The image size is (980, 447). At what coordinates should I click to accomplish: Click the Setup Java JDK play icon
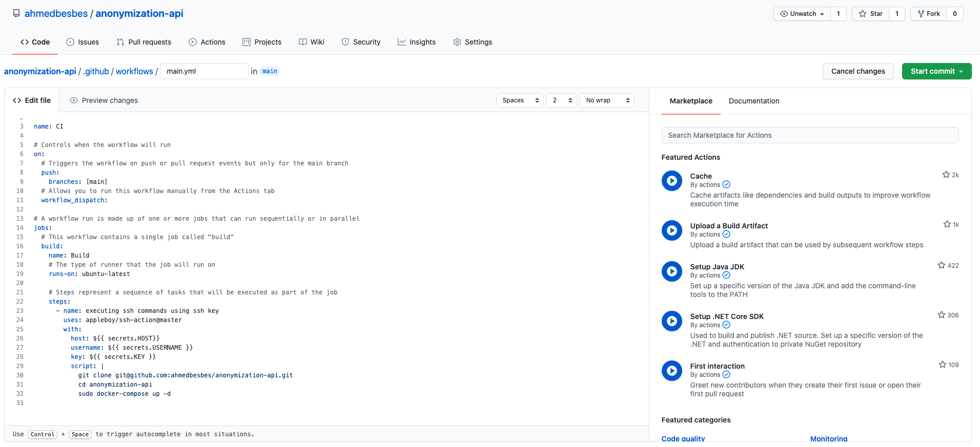point(671,271)
